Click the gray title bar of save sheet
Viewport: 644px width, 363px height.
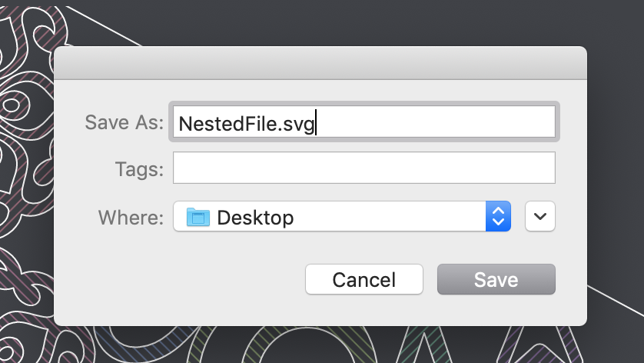click(x=320, y=63)
